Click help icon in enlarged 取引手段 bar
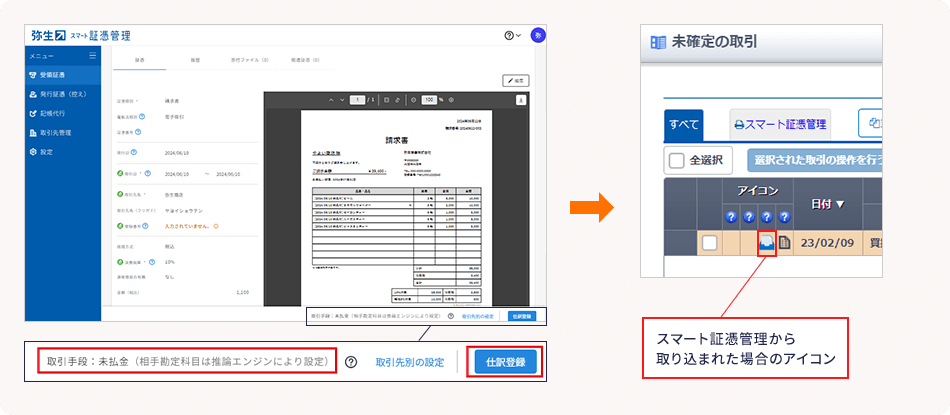Screen dimensions: 950x415 point(351,362)
